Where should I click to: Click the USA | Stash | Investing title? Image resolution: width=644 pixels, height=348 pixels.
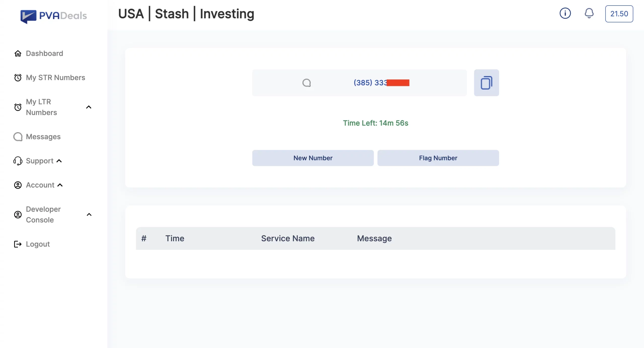tap(186, 14)
